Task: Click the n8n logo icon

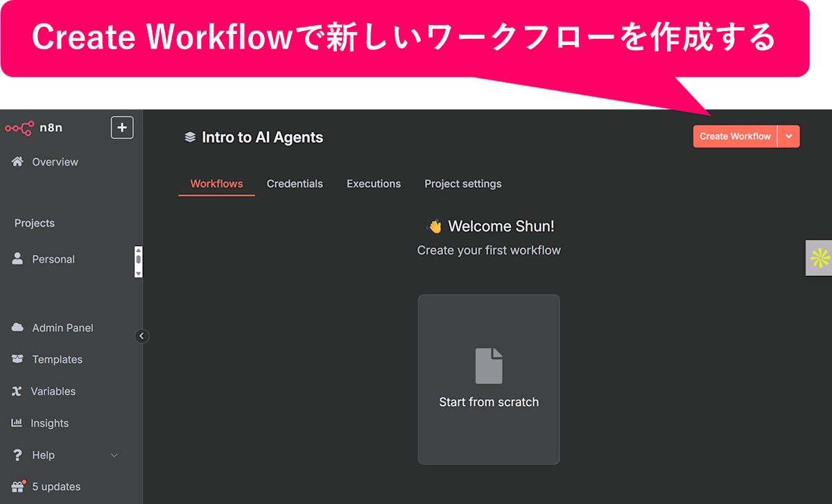Action: click(19, 128)
